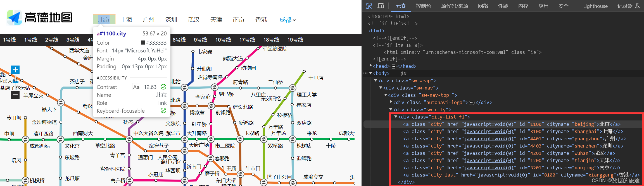Click the 十里店 station label
Viewport: 644px width, 186px height.
316,78
